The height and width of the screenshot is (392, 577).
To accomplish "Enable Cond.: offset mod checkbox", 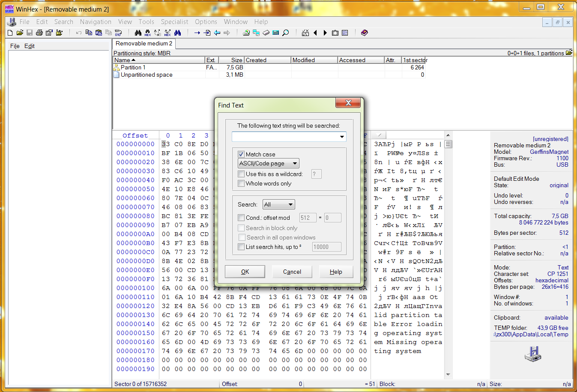I will coord(241,218).
